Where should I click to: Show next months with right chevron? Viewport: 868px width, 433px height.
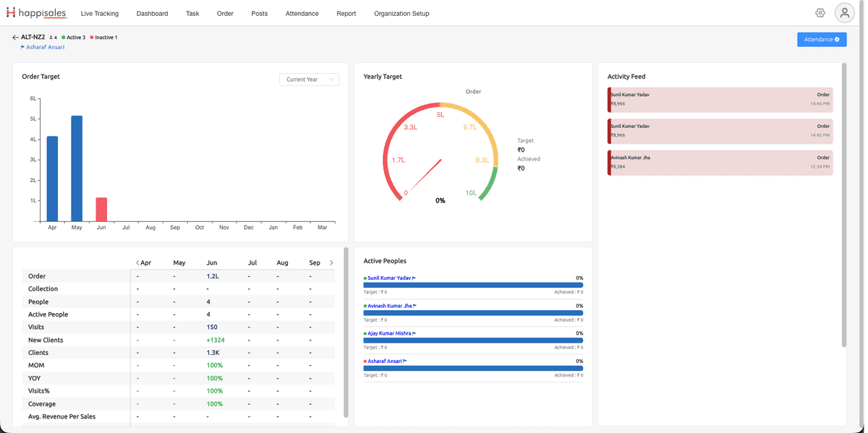[331, 263]
